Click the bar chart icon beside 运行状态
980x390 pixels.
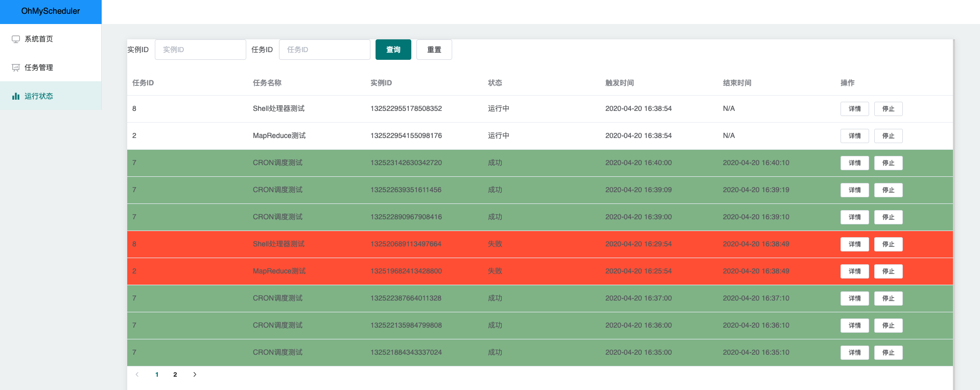tap(16, 96)
